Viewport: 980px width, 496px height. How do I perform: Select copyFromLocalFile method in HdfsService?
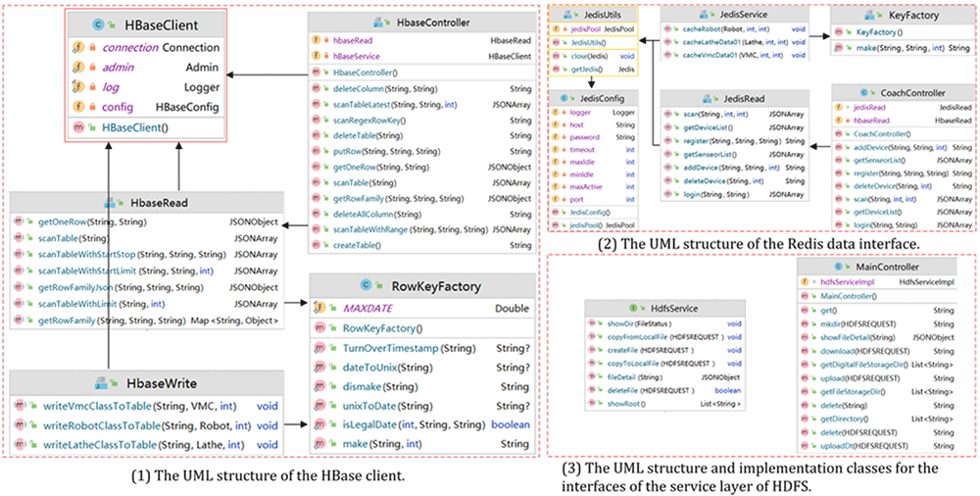click(664, 336)
